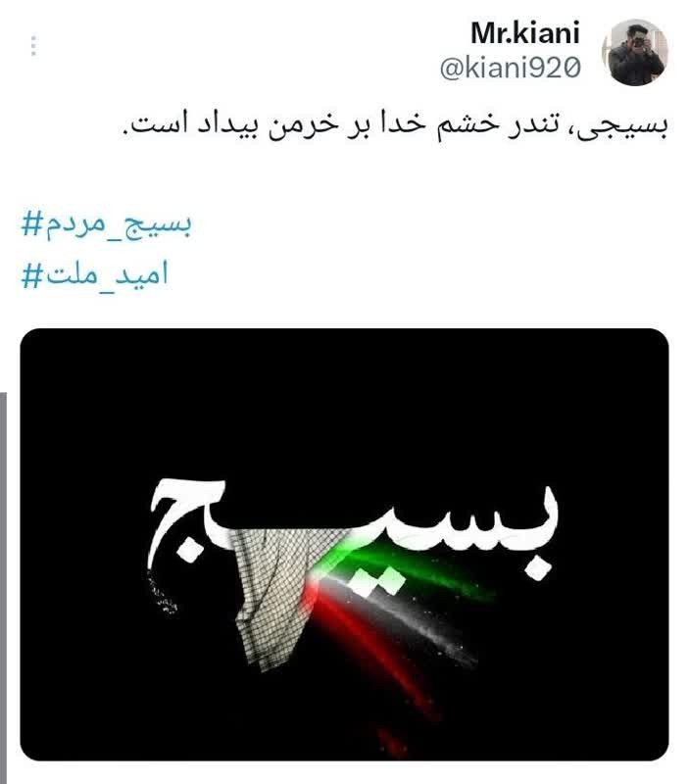Open the three-dot more options menu
The width and height of the screenshot is (689, 784).
click(33, 46)
